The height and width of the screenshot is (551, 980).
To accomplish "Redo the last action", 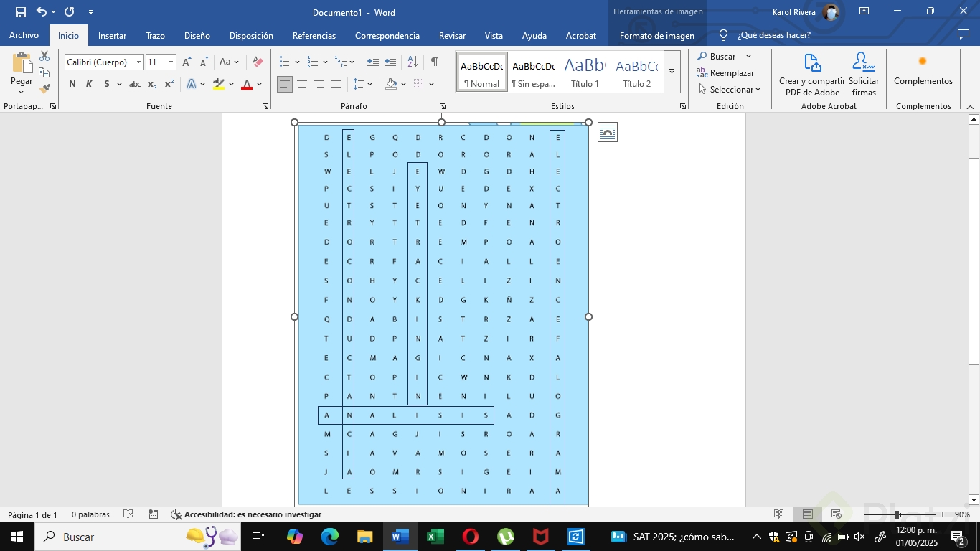I will pos(70,12).
